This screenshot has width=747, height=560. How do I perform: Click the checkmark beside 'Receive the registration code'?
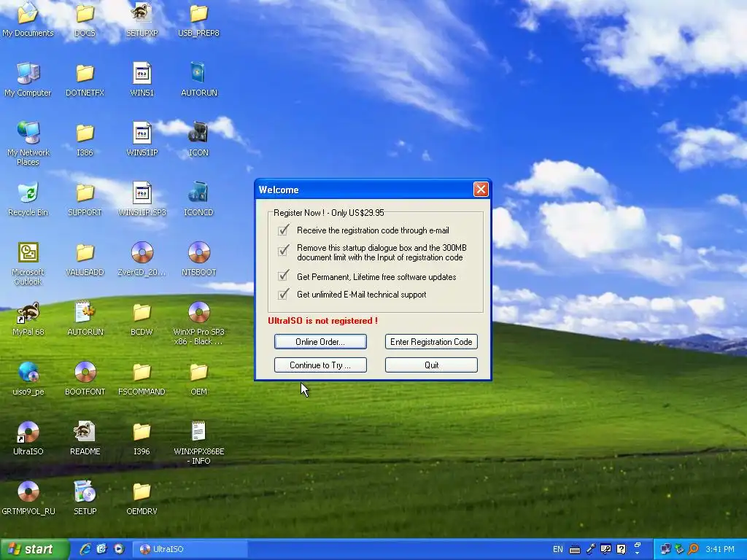tap(284, 230)
